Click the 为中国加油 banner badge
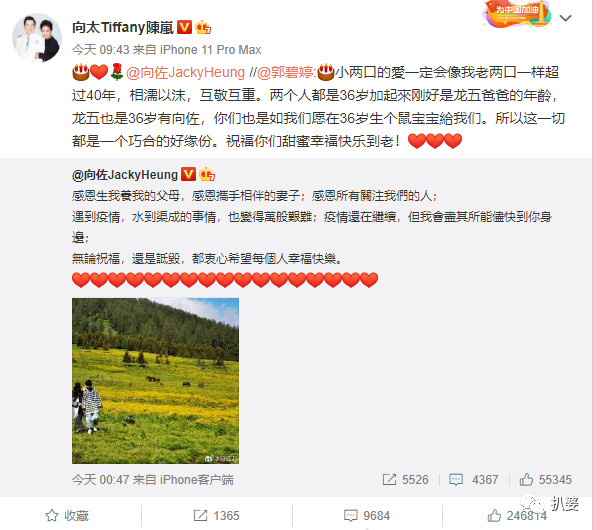The width and height of the screenshot is (597, 530). (517, 14)
